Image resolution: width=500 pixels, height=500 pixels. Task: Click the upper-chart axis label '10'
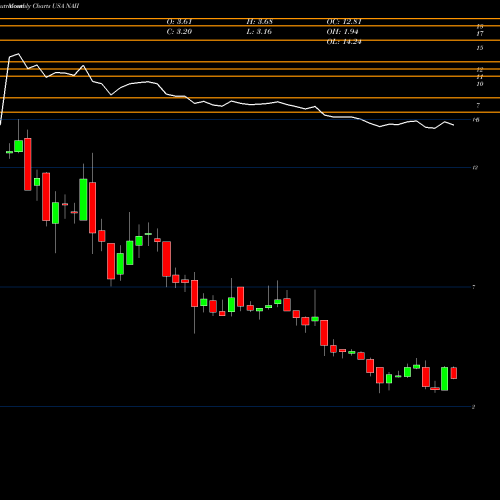coord(480,84)
